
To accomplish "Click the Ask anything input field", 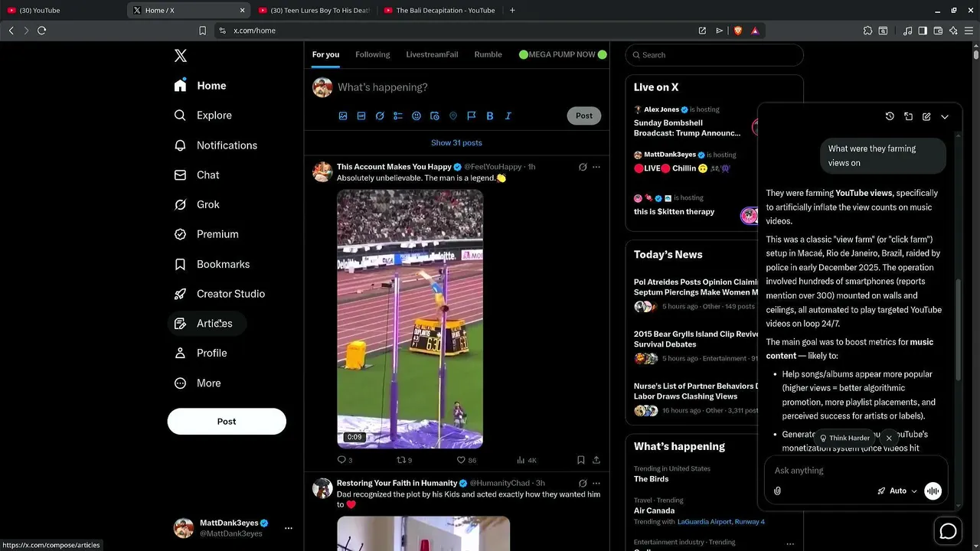I will pos(856,471).
